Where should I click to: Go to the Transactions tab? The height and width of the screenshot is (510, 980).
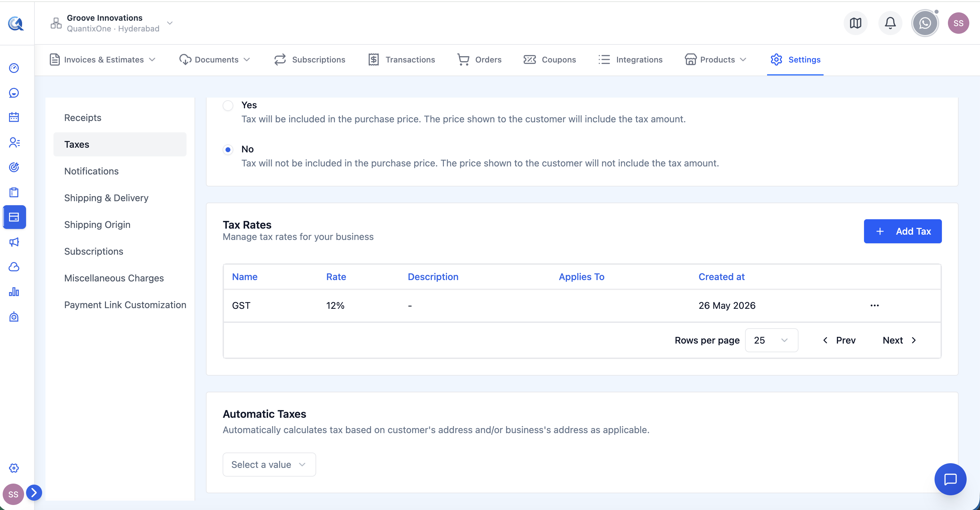pyautogui.click(x=402, y=60)
